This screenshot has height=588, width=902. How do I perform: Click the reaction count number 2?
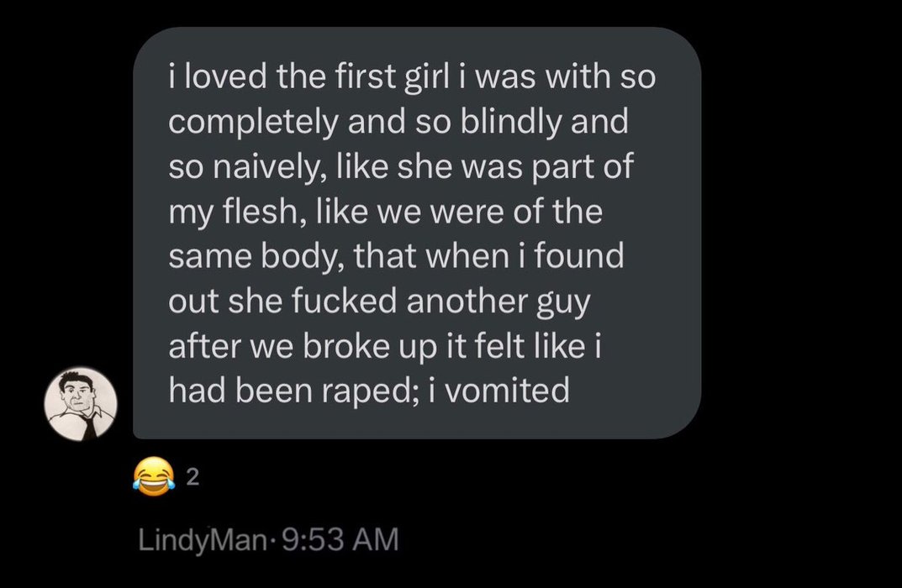[x=191, y=480]
